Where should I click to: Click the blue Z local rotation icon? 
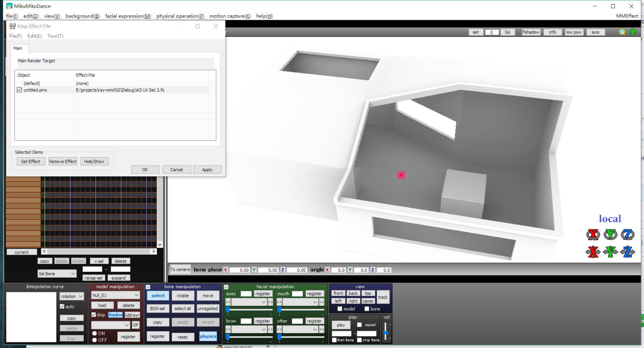coord(628,235)
